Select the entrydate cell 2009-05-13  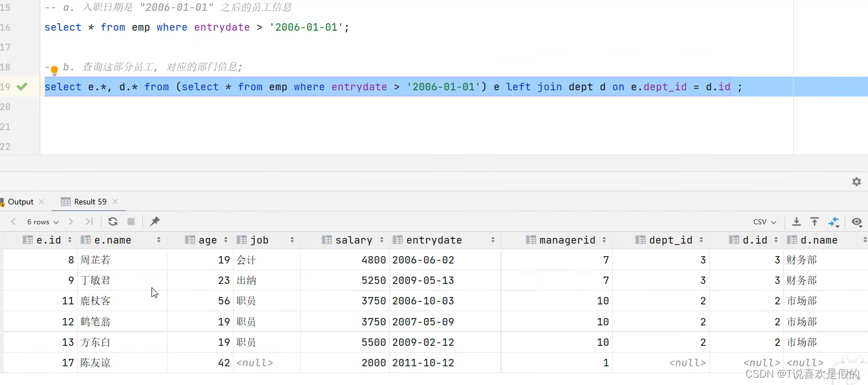(445, 281)
